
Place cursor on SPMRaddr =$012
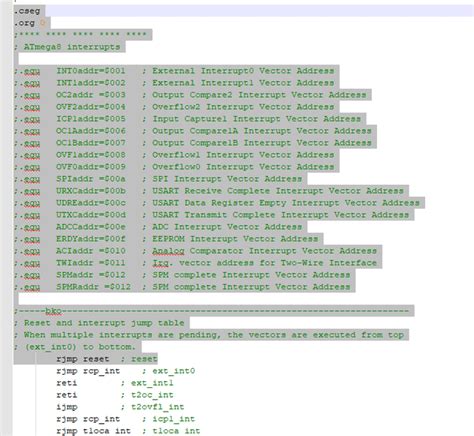coord(93,287)
